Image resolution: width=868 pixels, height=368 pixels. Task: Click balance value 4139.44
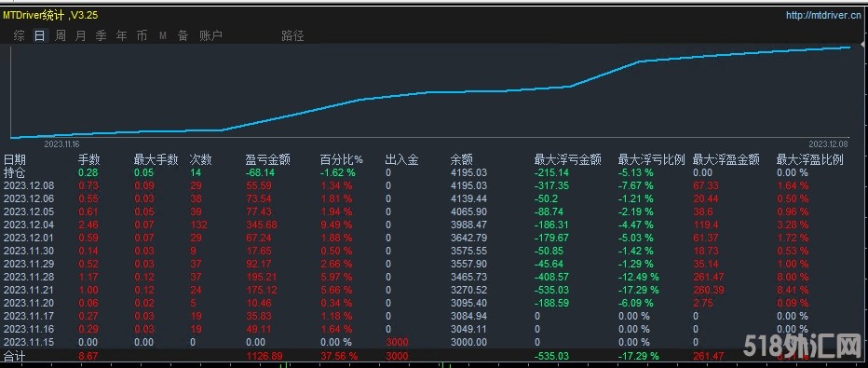pyautogui.click(x=468, y=198)
